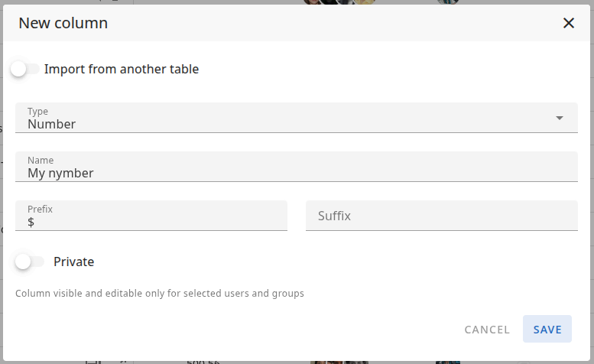
Task: Click the "$" prefix value
Action: tap(31, 222)
